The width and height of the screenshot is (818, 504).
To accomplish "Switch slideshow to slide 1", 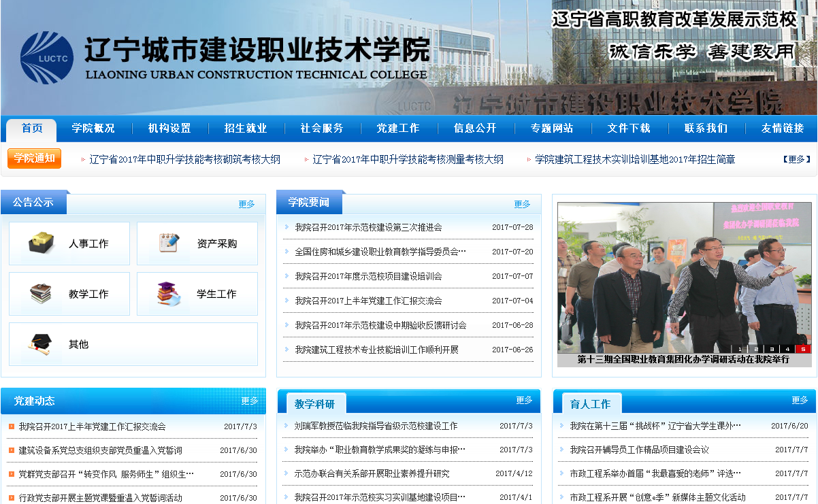I will click(740, 349).
